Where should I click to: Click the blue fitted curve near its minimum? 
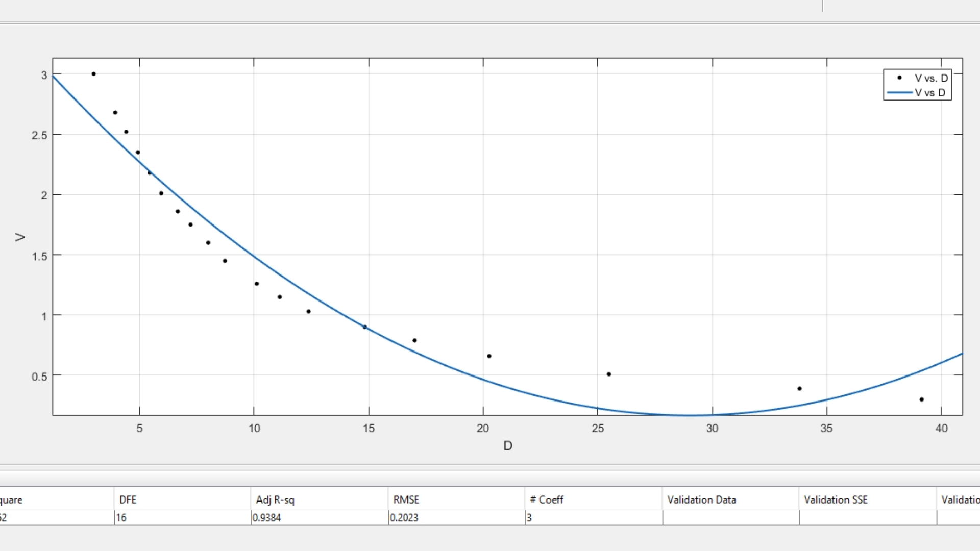coord(689,415)
